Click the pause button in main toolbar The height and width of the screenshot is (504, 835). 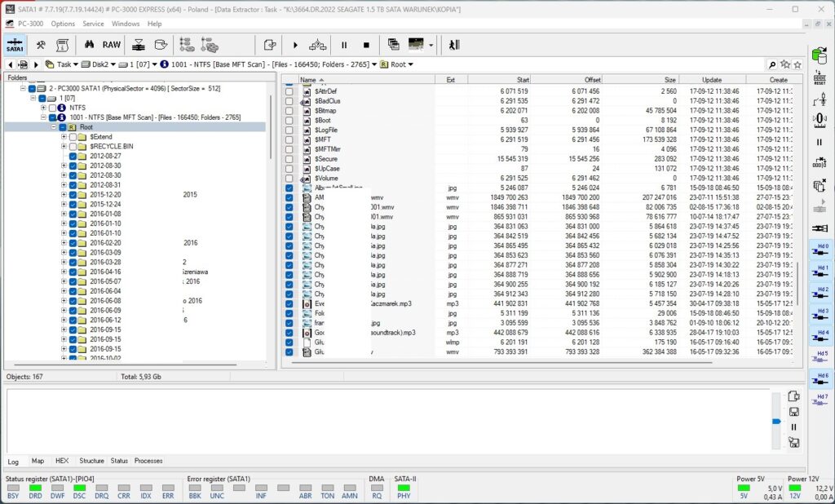344,46
